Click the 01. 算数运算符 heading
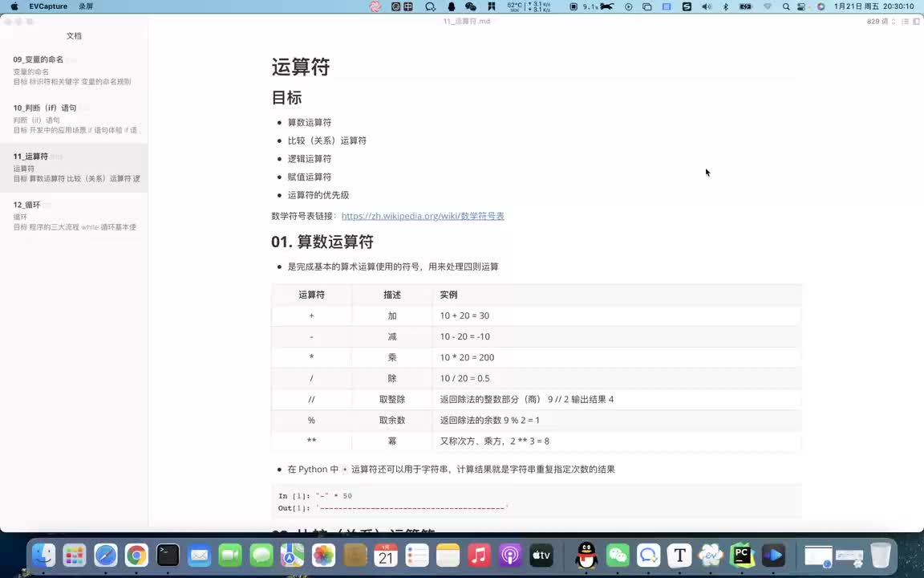Image resolution: width=924 pixels, height=578 pixels. click(x=322, y=242)
